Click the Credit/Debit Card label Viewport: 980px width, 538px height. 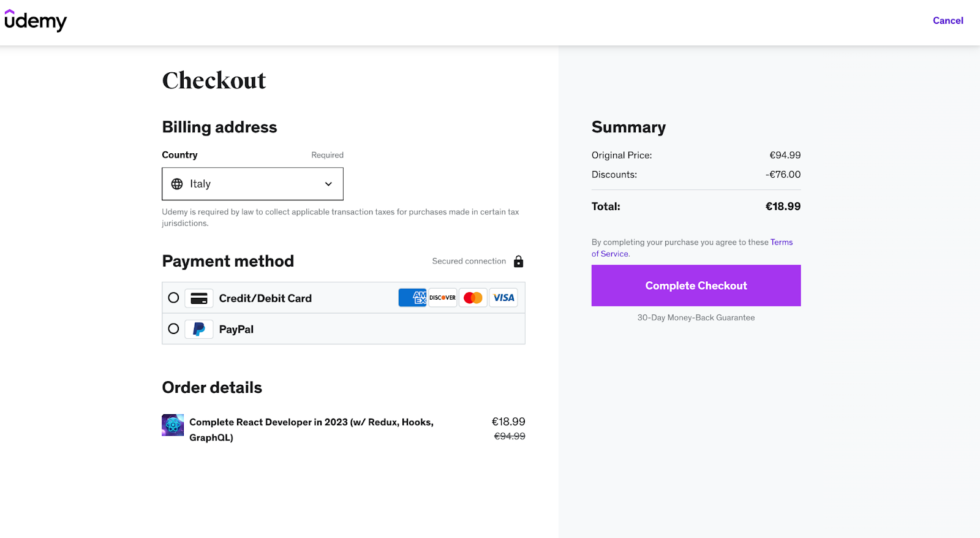265,298
